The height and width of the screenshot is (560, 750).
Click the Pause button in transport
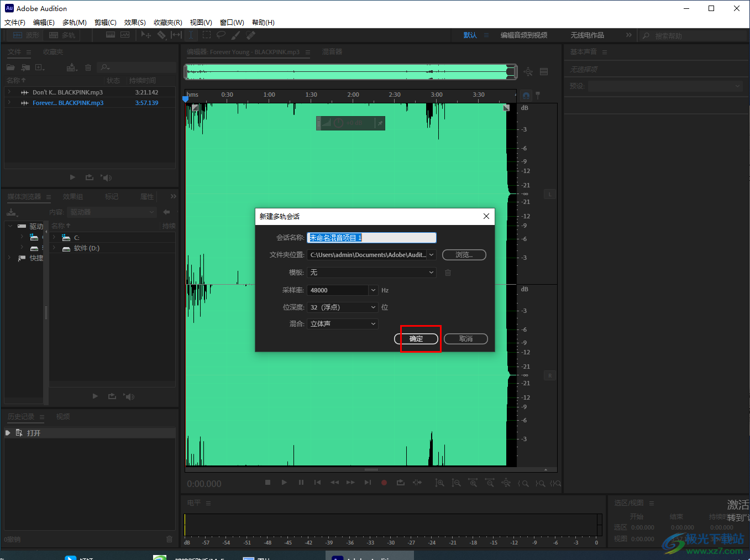pyautogui.click(x=301, y=483)
